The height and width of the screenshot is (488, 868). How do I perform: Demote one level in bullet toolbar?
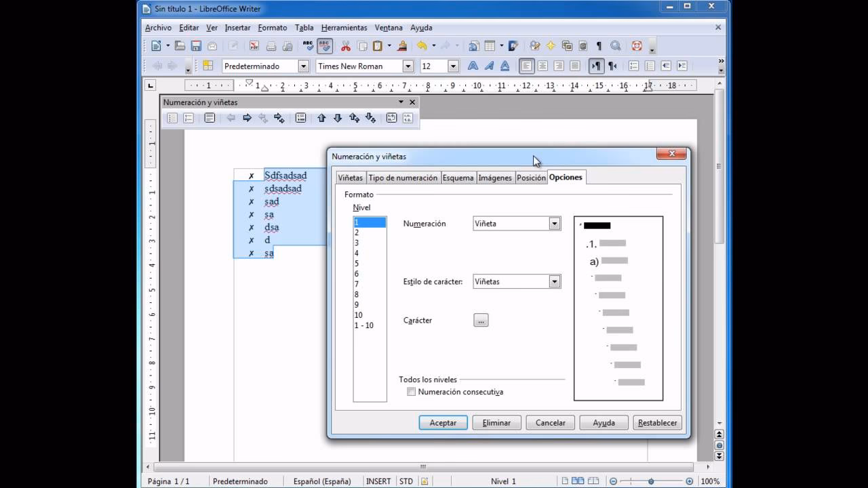click(246, 117)
